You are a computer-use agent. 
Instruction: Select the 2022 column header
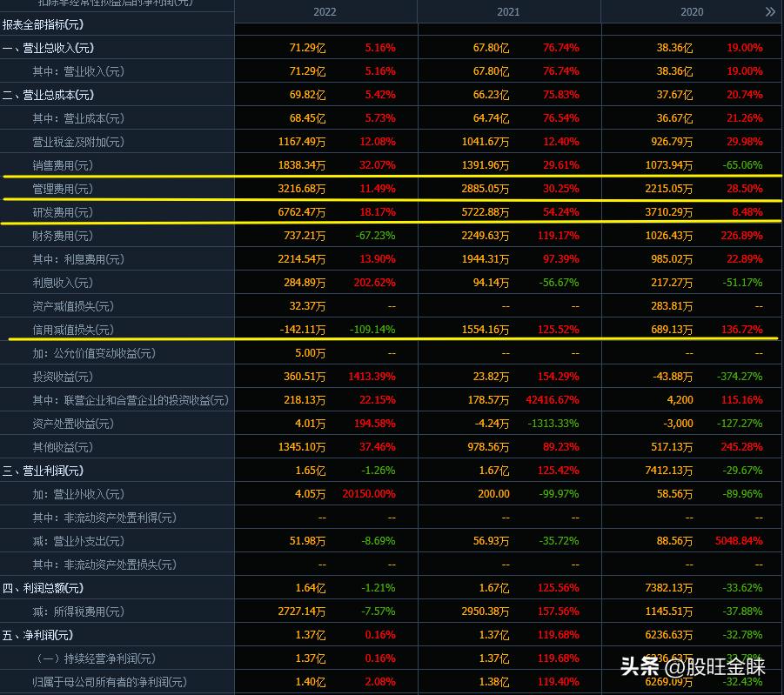325,11
